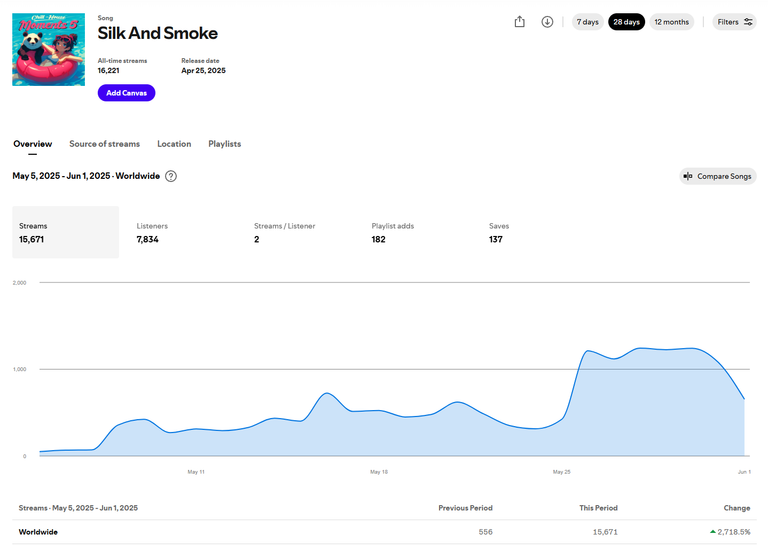The image size is (768, 559).
Task: Click the May 5, 2025 - Jun 1, 2025 date range heading
Action: (x=86, y=176)
